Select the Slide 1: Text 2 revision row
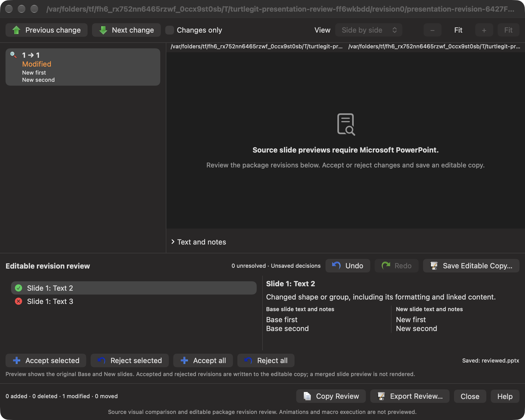This screenshot has height=420, width=525. 134,288
